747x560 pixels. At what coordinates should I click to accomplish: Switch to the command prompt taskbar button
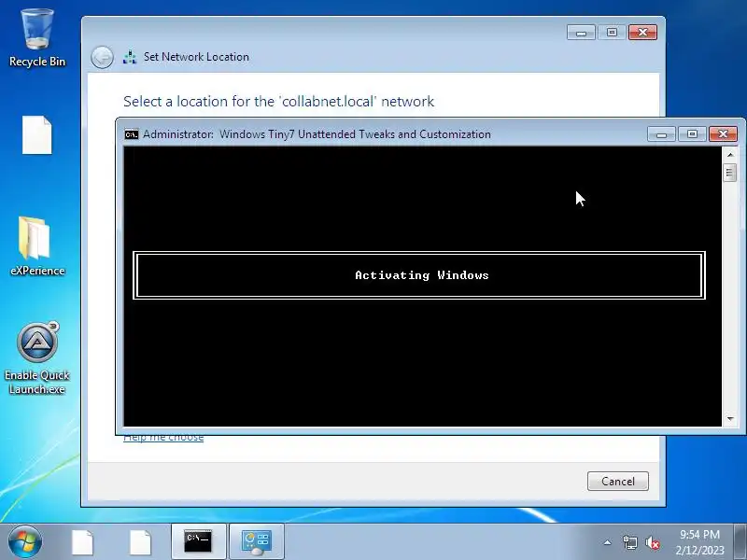point(198,541)
